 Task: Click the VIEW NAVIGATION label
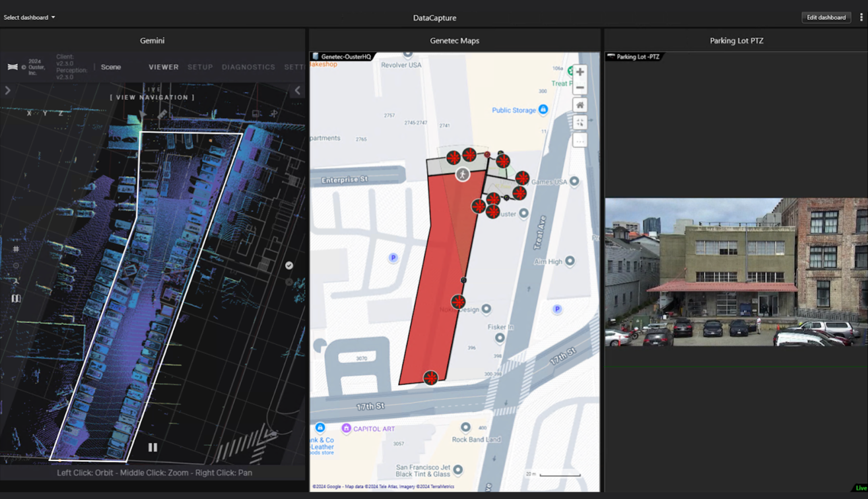pyautogui.click(x=152, y=97)
